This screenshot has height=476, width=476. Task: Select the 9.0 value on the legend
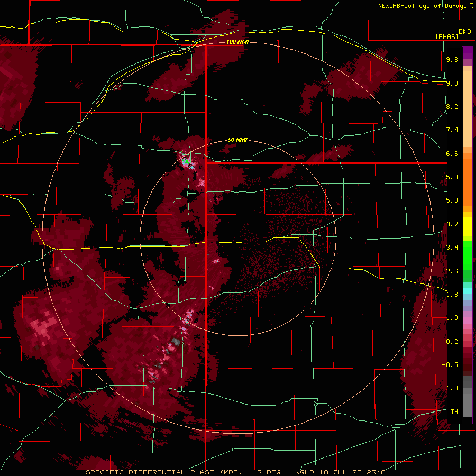(452, 83)
